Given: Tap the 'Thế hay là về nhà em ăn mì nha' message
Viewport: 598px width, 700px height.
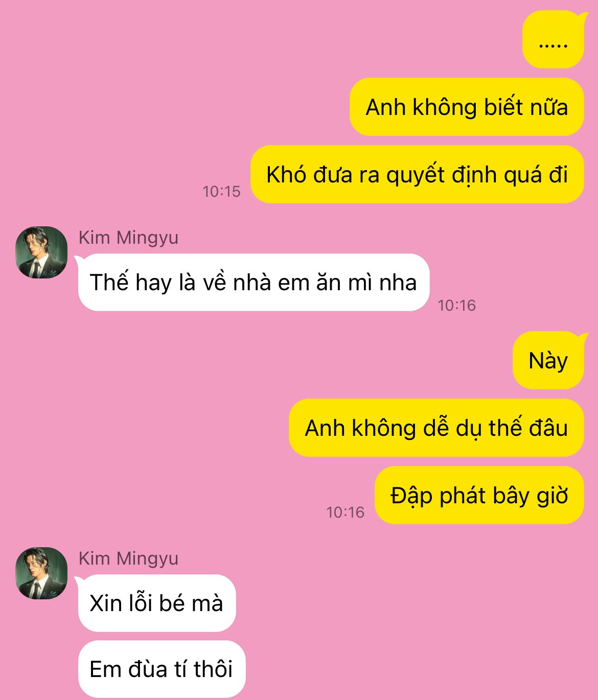Looking at the screenshot, I should pos(254,282).
